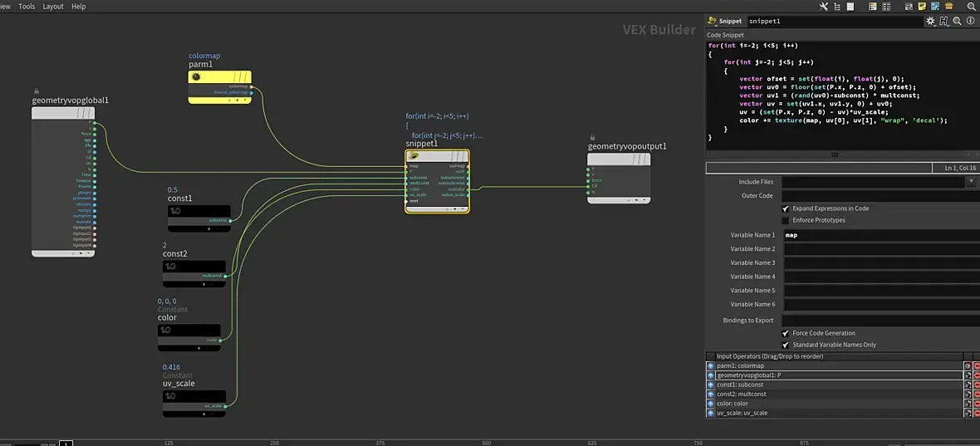Select the snippet1 node in network

[437, 182]
